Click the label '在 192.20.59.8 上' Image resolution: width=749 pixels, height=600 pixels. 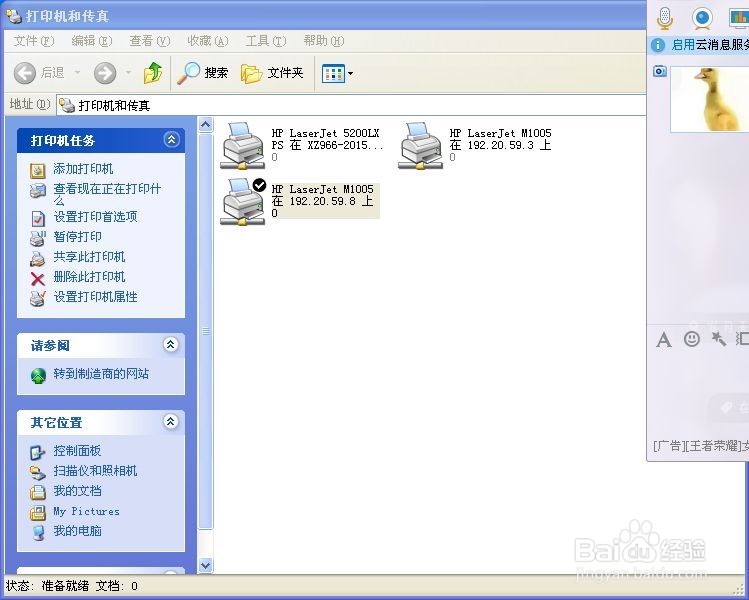tap(322, 201)
